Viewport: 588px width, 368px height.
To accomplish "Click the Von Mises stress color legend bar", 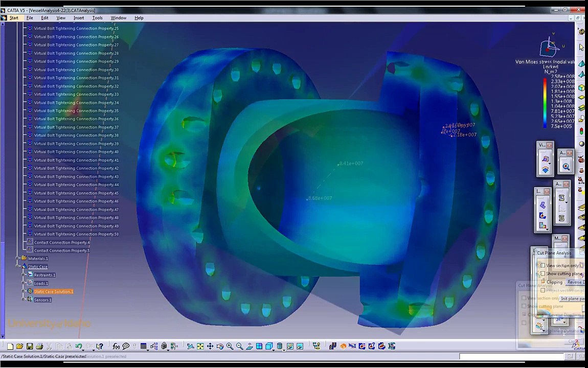I will click(545, 103).
